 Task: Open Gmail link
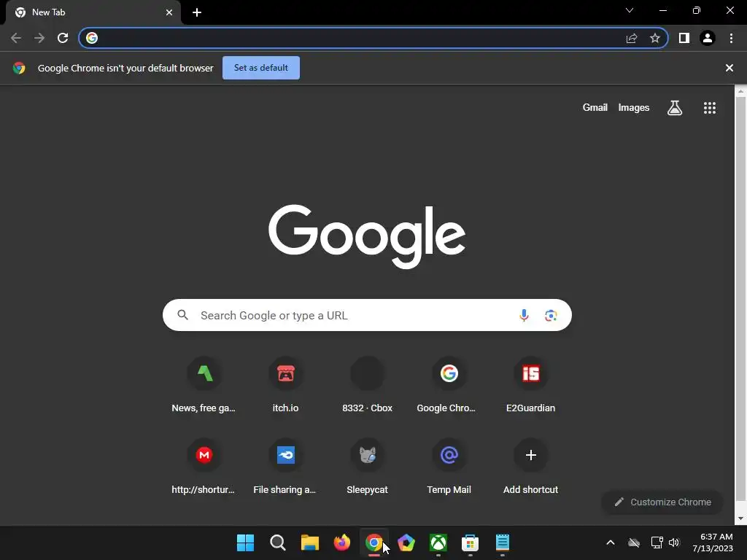coord(595,108)
